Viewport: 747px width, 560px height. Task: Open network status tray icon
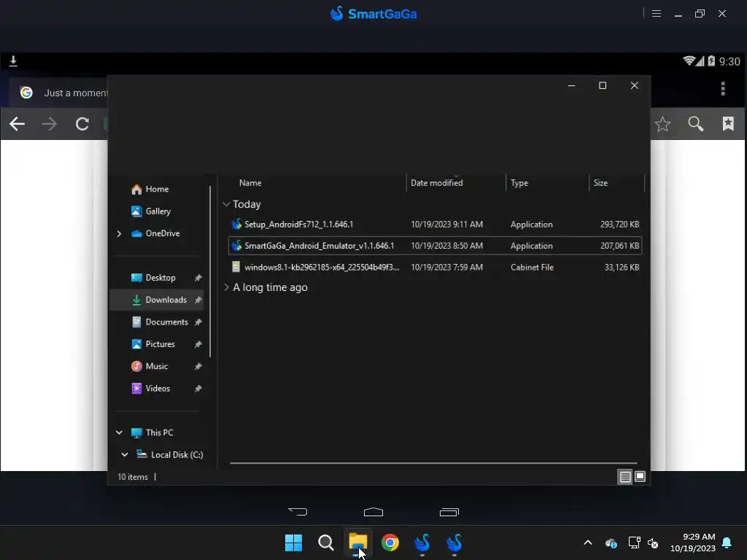634,542
